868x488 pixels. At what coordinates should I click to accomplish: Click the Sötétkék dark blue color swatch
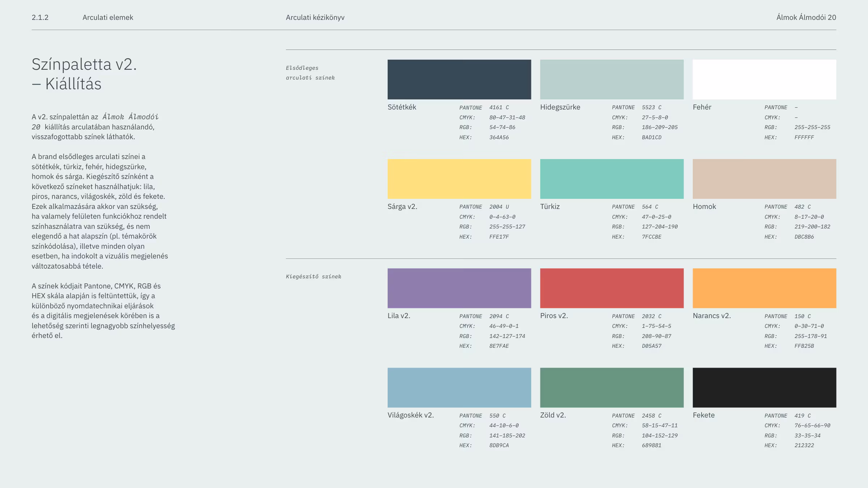(x=459, y=80)
